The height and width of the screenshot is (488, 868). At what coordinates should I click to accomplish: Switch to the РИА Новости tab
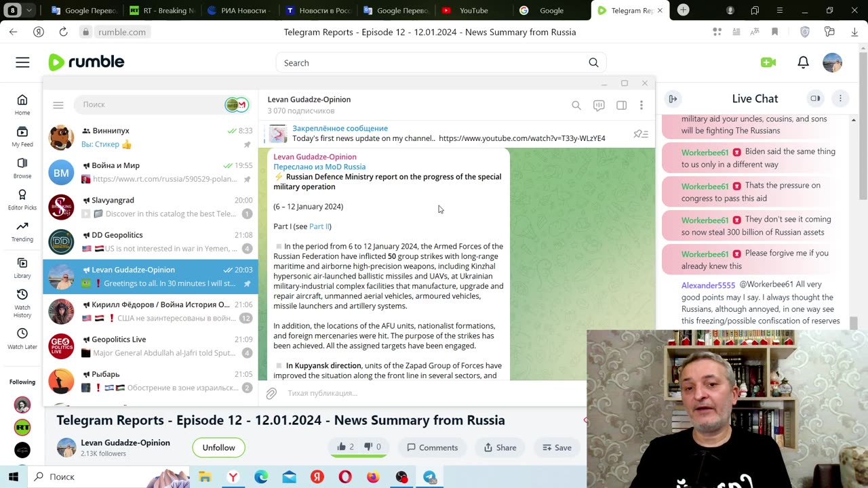240,10
